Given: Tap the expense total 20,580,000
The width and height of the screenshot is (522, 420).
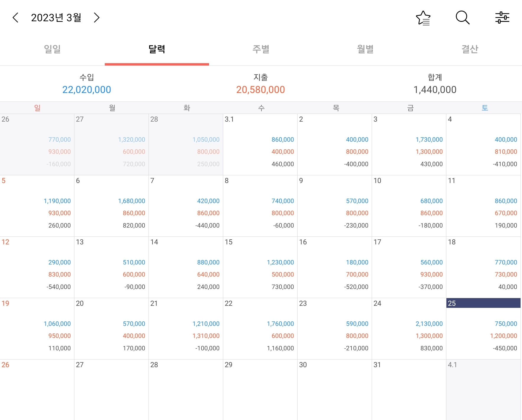Looking at the screenshot, I should [260, 90].
